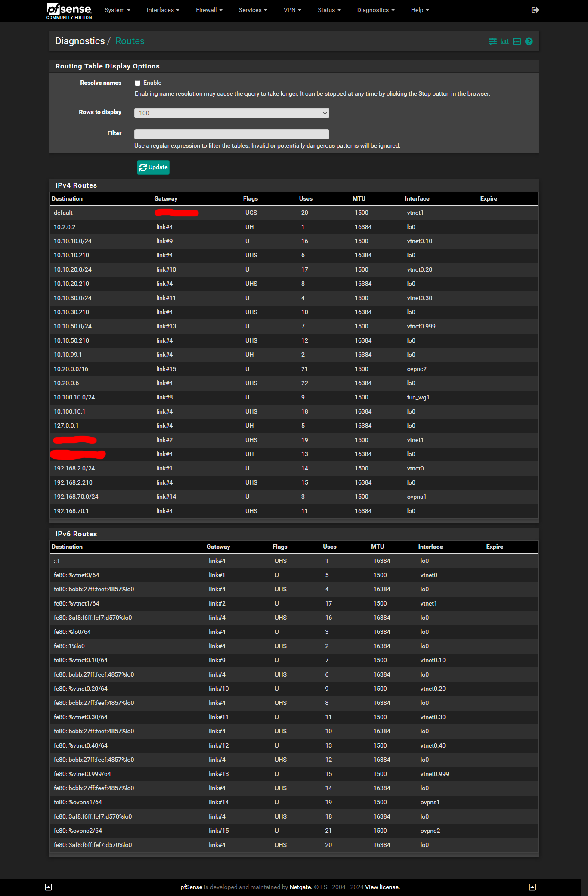Select IPv6 destination fe80::1%lo0

pyautogui.click(x=69, y=646)
